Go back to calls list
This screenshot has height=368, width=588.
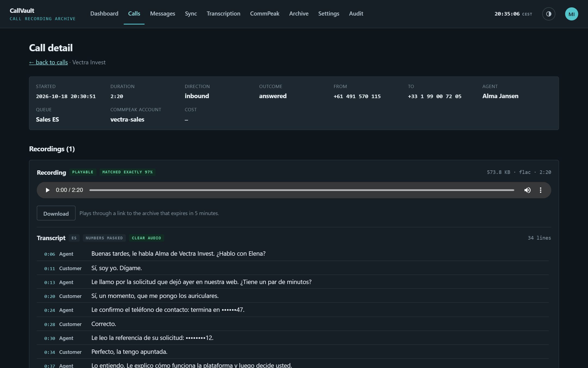[48, 62]
